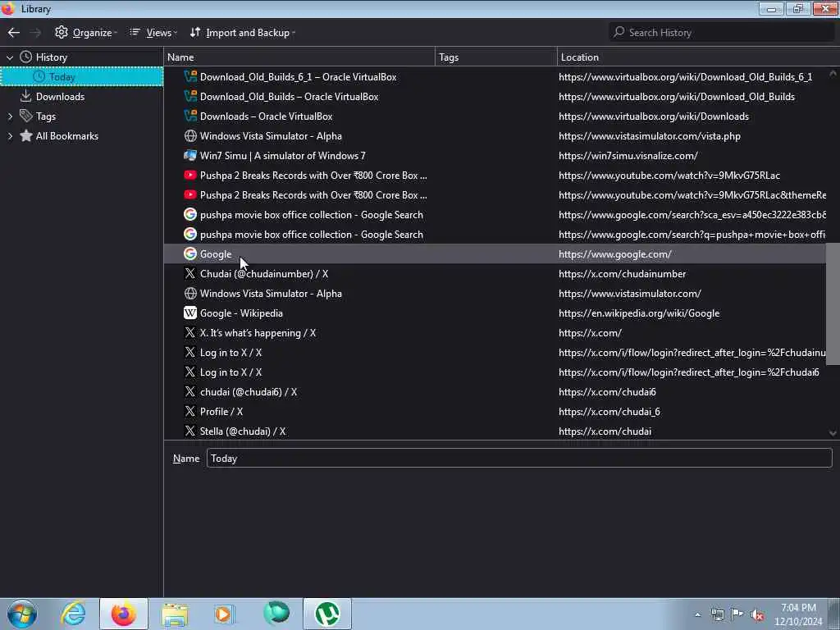Sort by the Tags column header
The image size is (840, 630).
[496, 57]
